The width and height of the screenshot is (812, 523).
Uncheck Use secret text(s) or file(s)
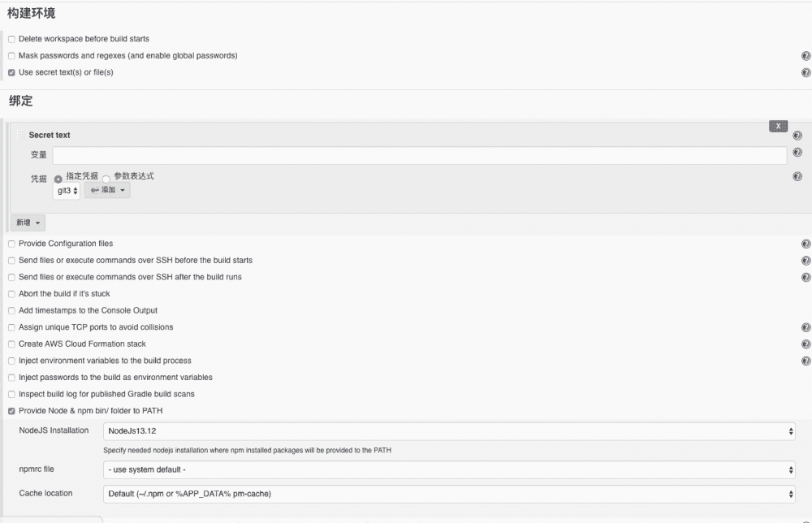pos(11,73)
